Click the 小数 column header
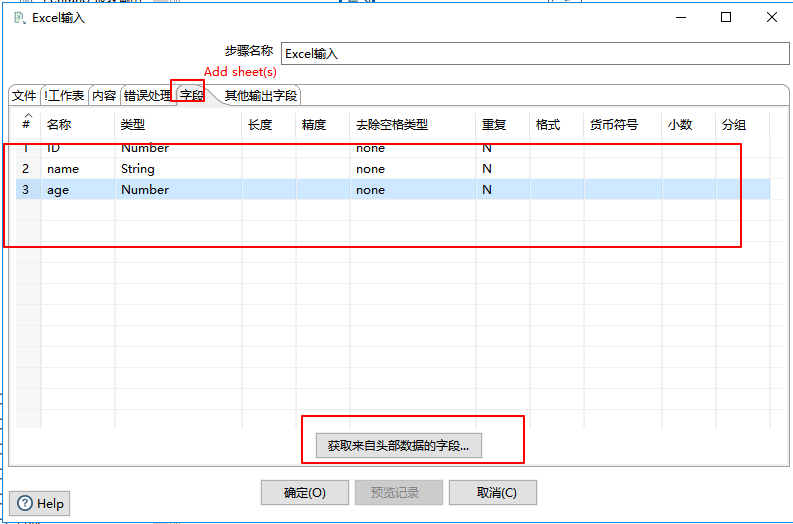The image size is (793, 524). [x=689, y=124]
